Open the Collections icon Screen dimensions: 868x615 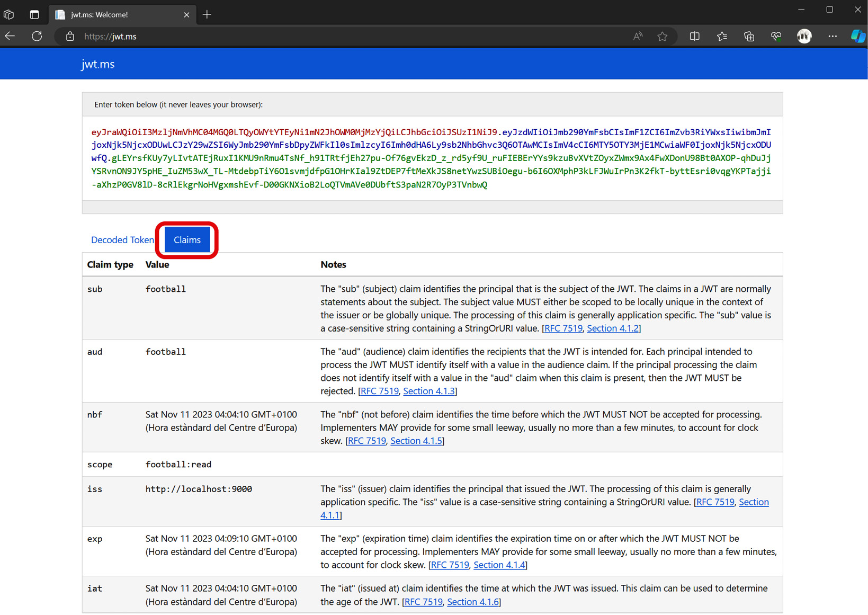tap(749, 36)
